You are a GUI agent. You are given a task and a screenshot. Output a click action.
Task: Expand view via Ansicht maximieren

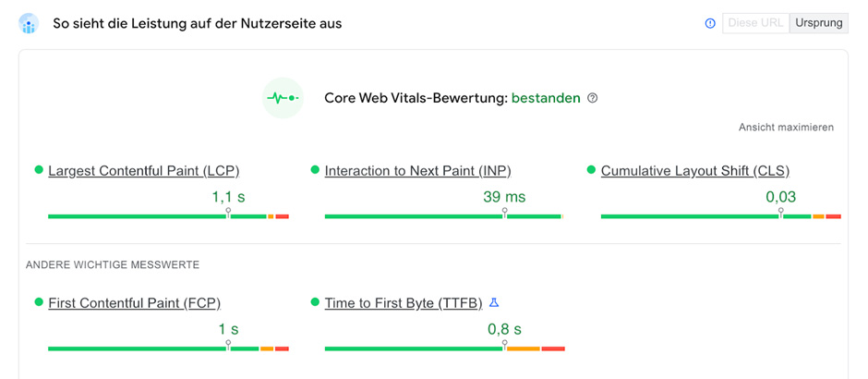[x=786, y=128]
